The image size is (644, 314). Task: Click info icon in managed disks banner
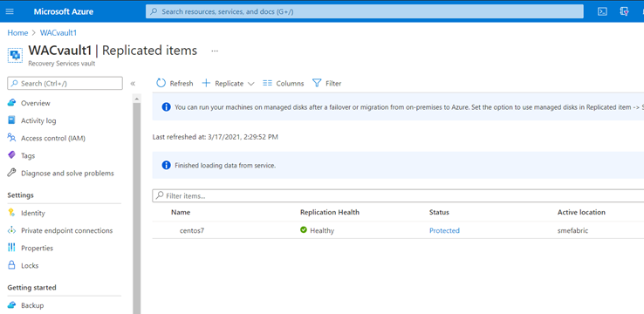click(166, 107)
